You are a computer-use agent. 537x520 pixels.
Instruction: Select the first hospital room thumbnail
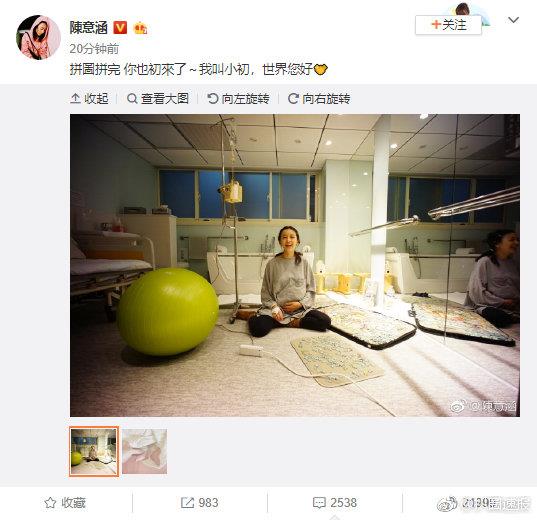[94, 451]
